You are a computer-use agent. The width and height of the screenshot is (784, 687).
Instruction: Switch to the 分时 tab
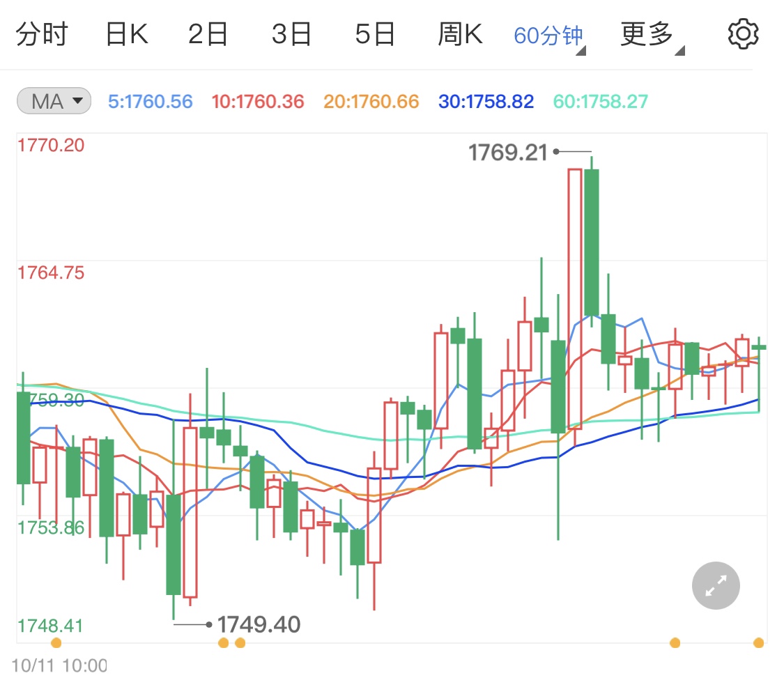pyautogui.click(x=42, y=34)
